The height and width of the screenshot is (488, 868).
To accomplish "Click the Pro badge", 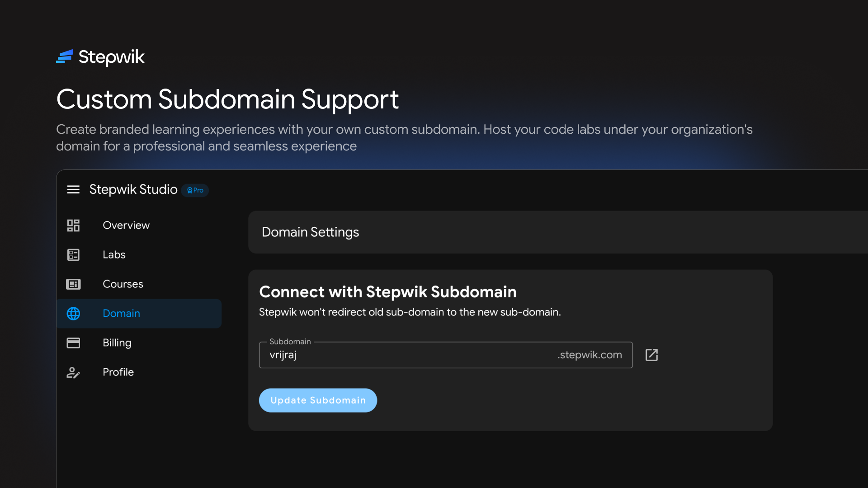I will [x=195, y=190].
